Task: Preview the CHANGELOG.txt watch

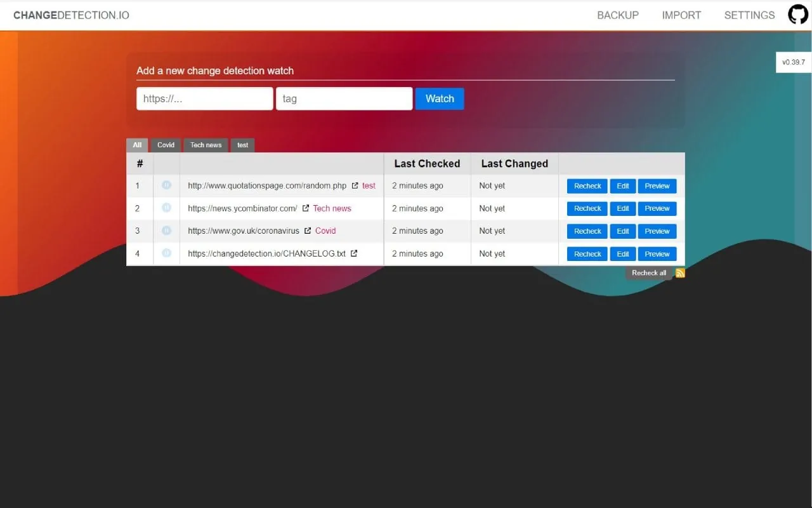Action: coord(657,254)
